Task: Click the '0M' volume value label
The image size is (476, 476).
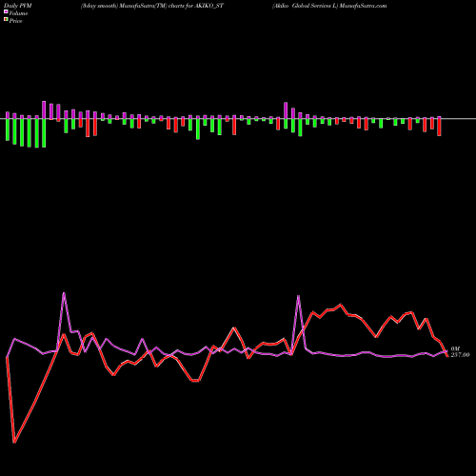Action: [x=455, y=348]
